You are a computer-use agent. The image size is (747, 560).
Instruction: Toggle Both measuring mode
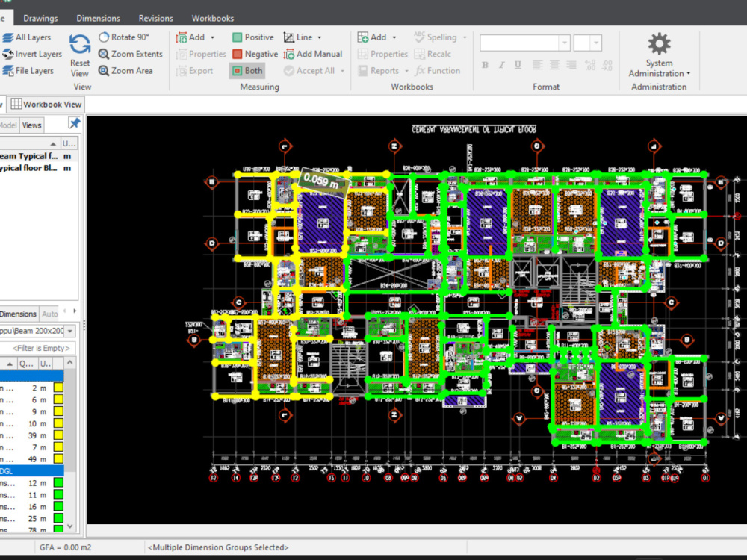(x=247, y=70)
